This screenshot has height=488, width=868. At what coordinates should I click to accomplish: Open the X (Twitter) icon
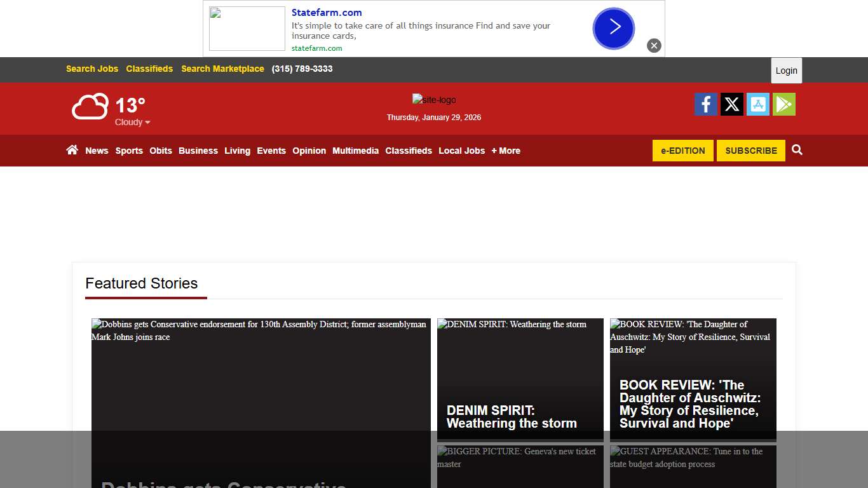point(731,104)
